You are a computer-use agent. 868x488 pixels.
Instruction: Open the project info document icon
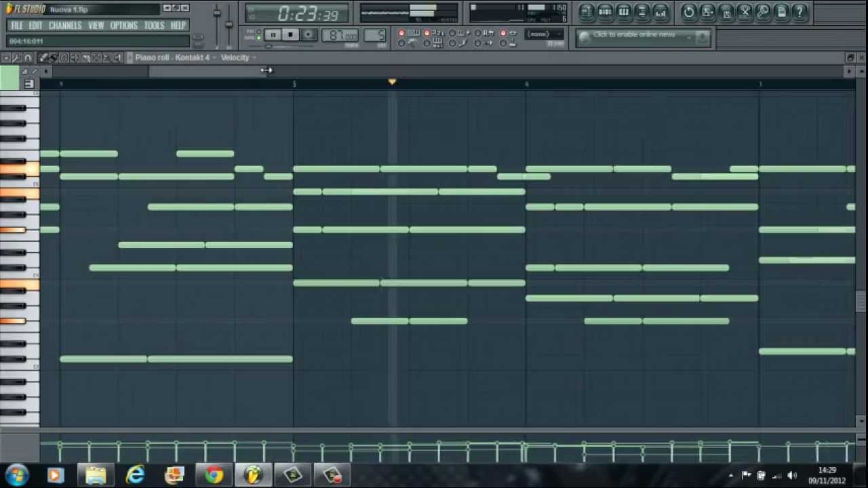(x=781, y=12)
